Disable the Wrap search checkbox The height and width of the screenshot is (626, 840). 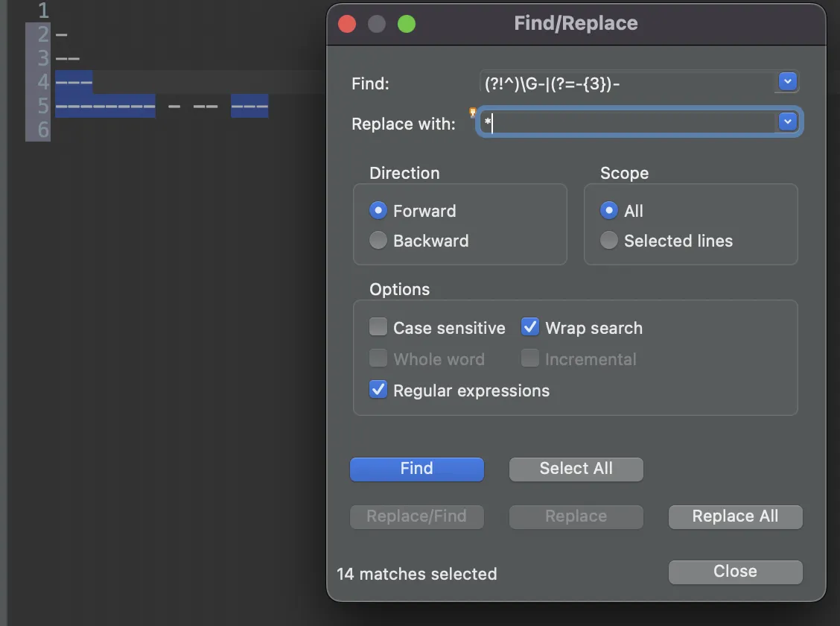coord(530,328)
